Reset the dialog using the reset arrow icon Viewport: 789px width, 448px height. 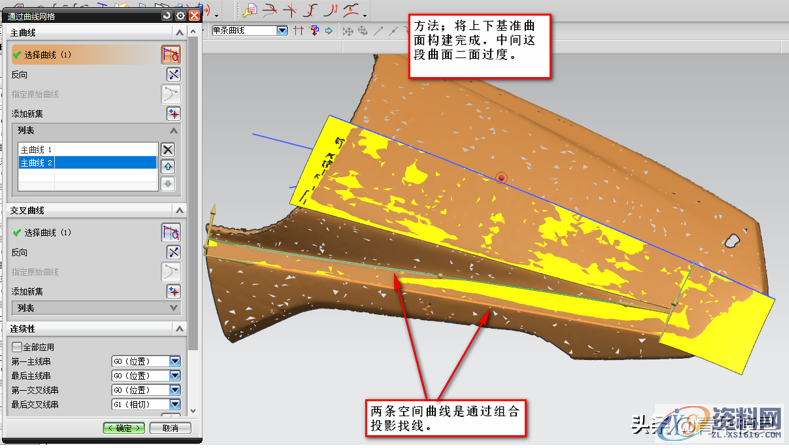[166, 15]
